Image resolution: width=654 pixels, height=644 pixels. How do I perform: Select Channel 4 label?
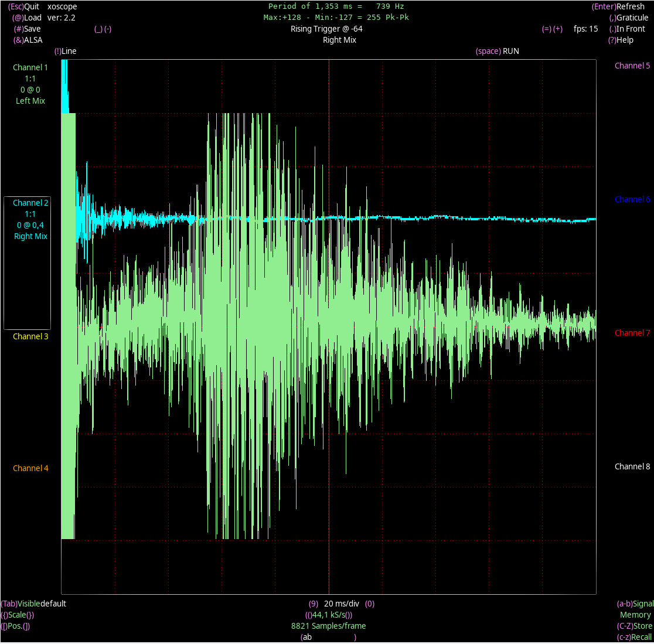(x=30, y=468)
